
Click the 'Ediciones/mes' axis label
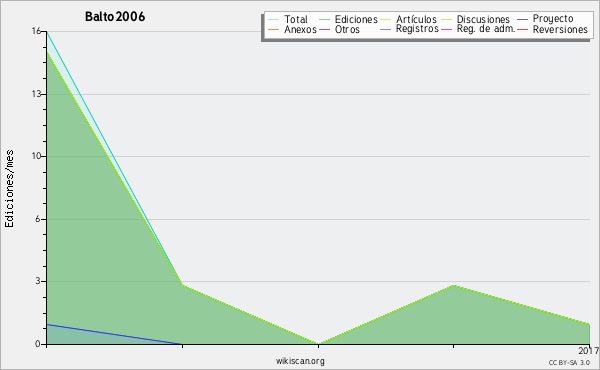click(x=9, y=189)
